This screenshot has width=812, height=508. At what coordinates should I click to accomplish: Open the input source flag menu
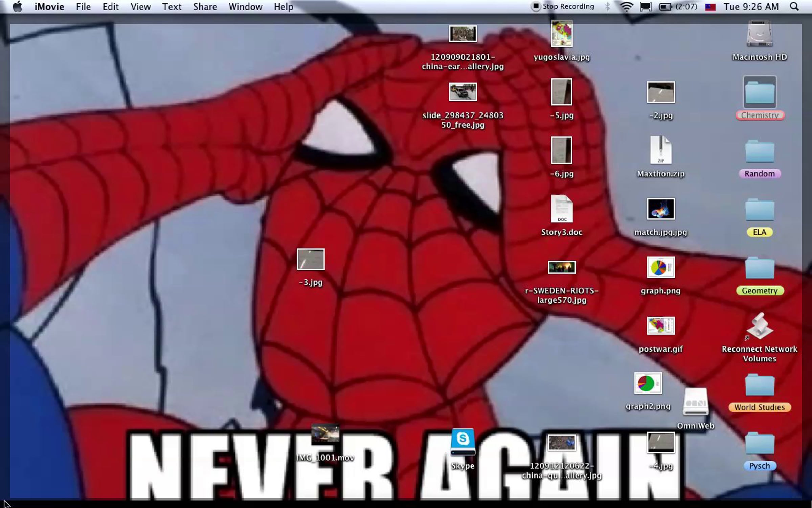710,7
